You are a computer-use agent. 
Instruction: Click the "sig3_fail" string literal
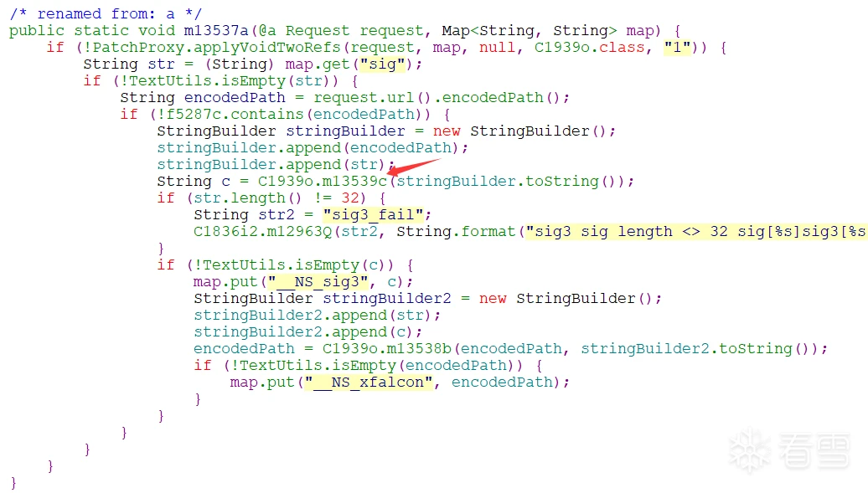pos(373,214)
